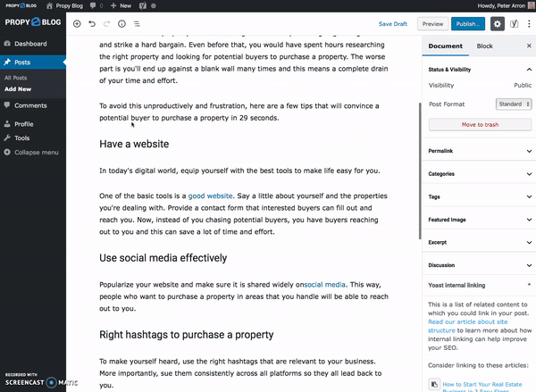The height and width of the screenshot is (392, 536).
Task: Expand the Permalink panel
Action: pyautogui.click(x=478, y=151)
